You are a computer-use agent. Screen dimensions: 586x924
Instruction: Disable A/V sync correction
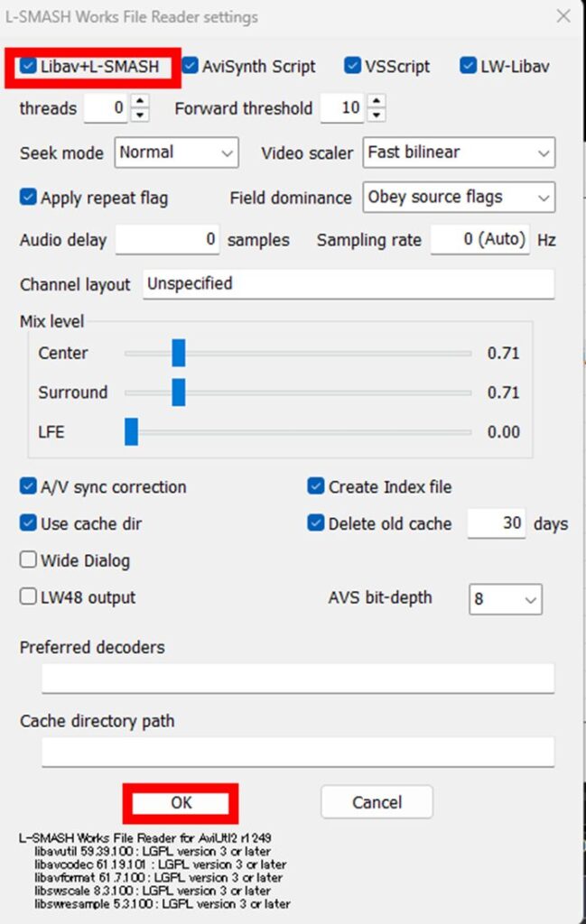tap(28, 487)
